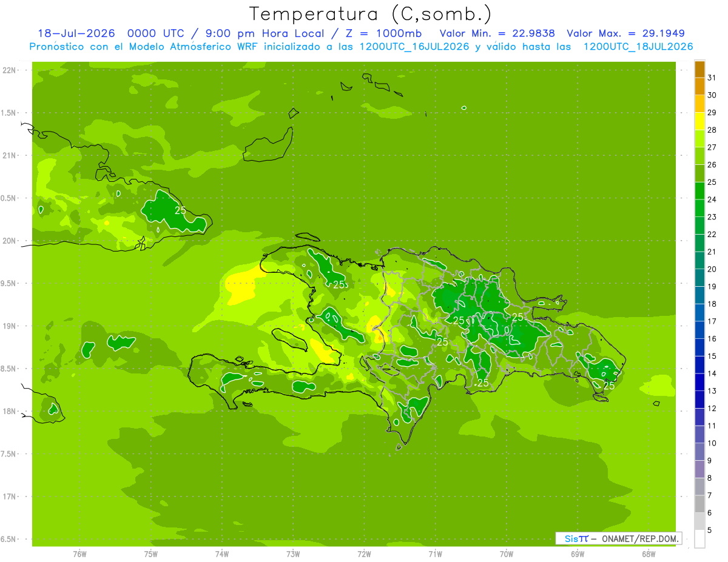
Task: Click the '31' color bar scale label
Action: (x=712, y=78)
